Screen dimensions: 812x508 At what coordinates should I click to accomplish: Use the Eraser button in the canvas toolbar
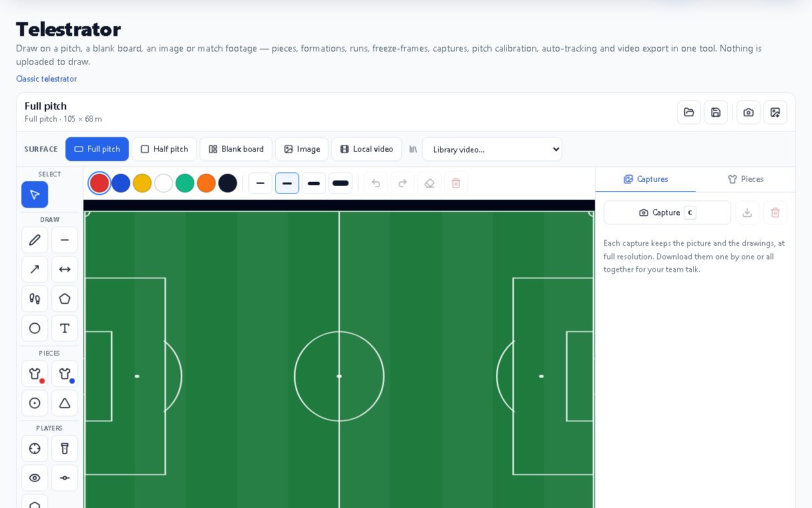click(429, 183)
